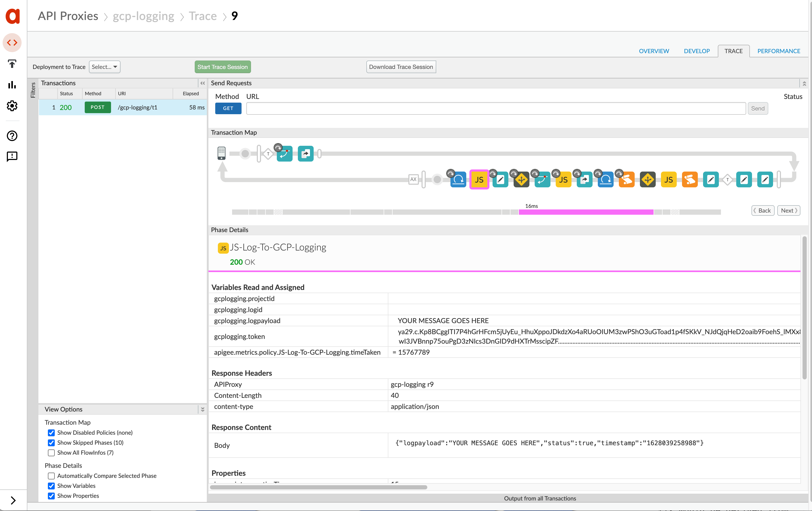This screenshot has height=511, width=812.
Task: Open the Admin gear icon in sidebar
Action: click(12, 106)
